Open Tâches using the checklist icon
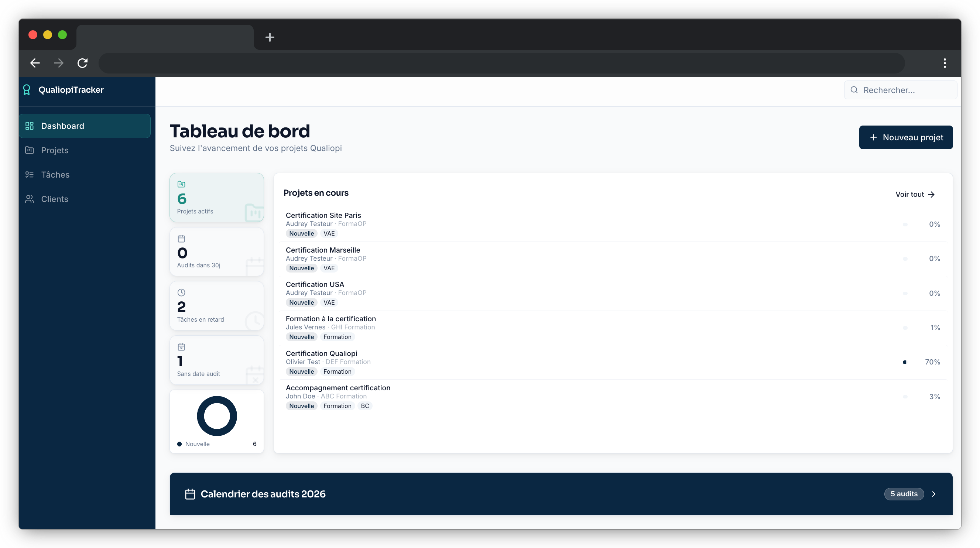 coord(30,174)
